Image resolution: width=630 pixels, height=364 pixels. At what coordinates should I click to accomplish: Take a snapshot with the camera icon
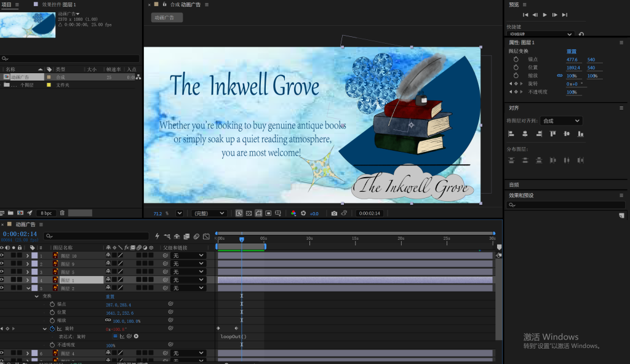[x=334, y=213]
